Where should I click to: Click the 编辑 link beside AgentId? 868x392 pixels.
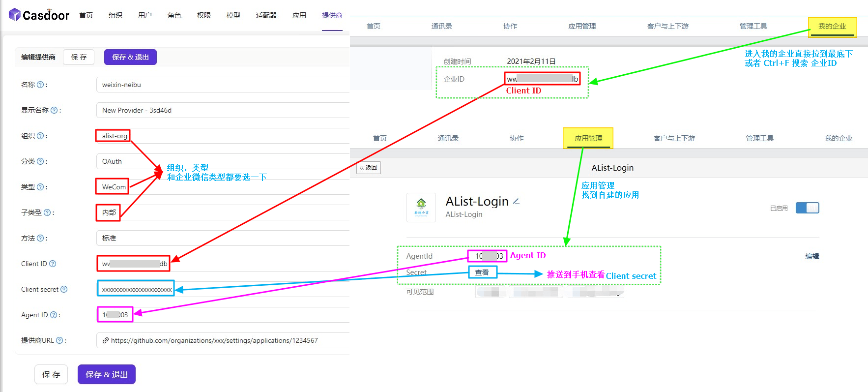812,256
